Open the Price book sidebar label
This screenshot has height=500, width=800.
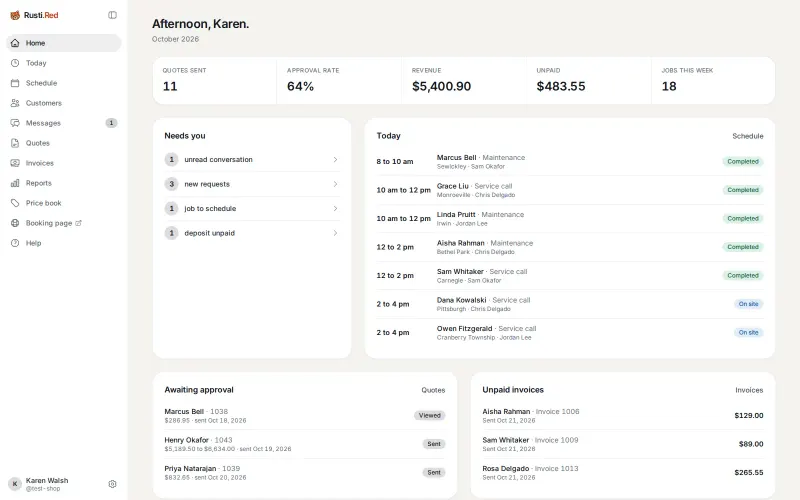tap(43, 203)
